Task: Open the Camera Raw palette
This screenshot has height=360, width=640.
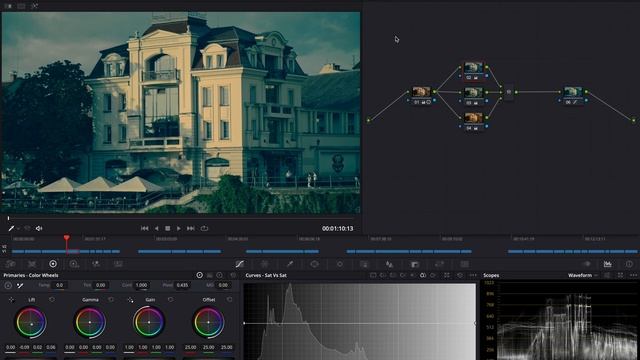Action: (11, 264)
